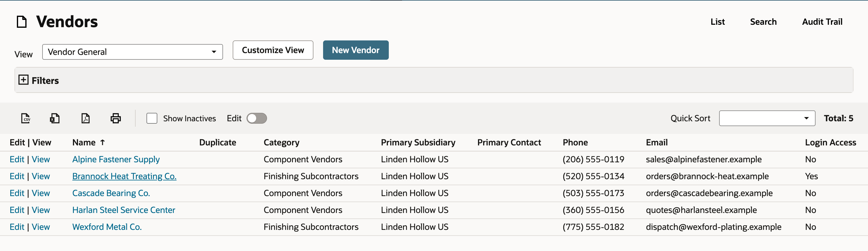868x251 pixels.
Task: Expand the Filters section plus icon
Action: [23, 80]
